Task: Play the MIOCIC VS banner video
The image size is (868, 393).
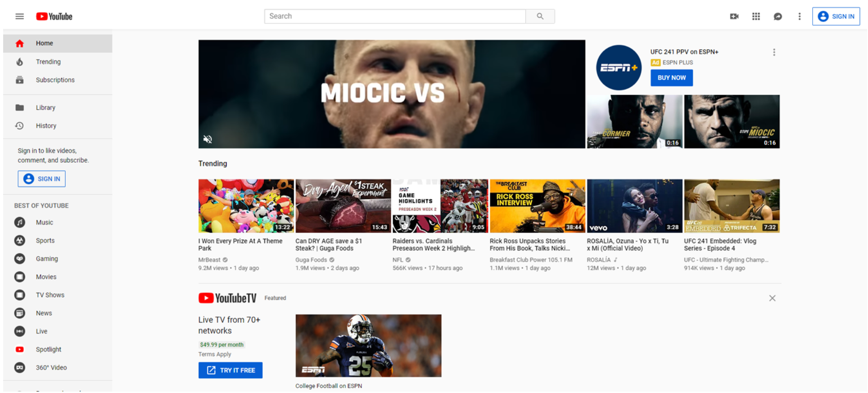Action: tap(392, 94)
